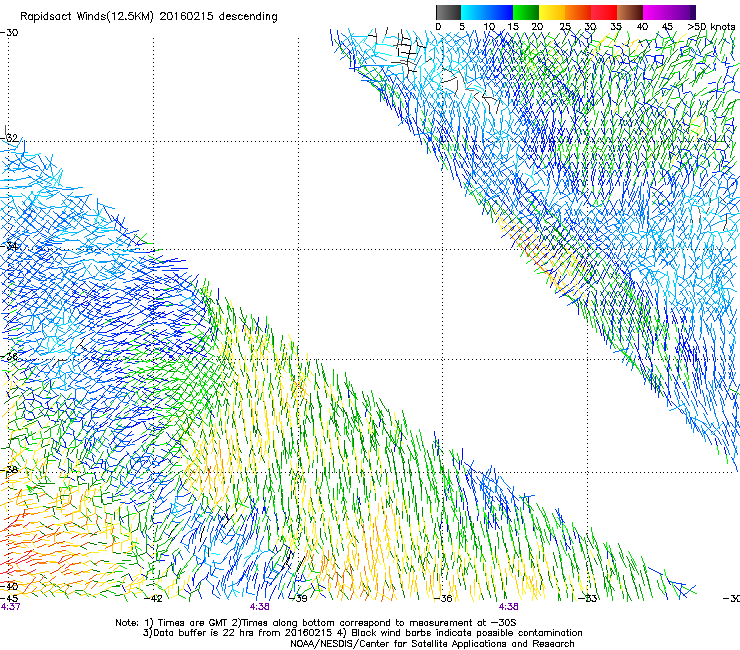Click the legend label '25'
Image resolution: width=740 pixels, height=650 pixels.
tap(565, 27)
